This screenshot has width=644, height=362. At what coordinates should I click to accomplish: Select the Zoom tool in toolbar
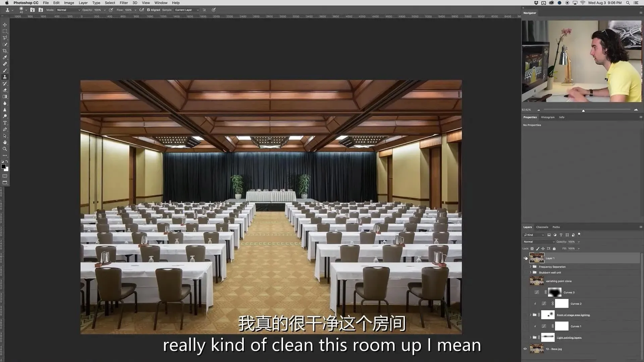pyautogui.click(x=5, y=149)
